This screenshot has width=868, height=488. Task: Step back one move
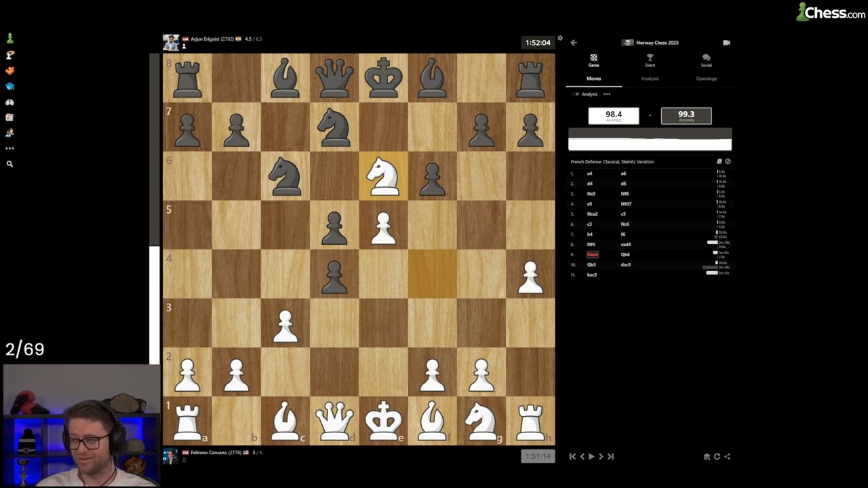click(x=582, y=456)
